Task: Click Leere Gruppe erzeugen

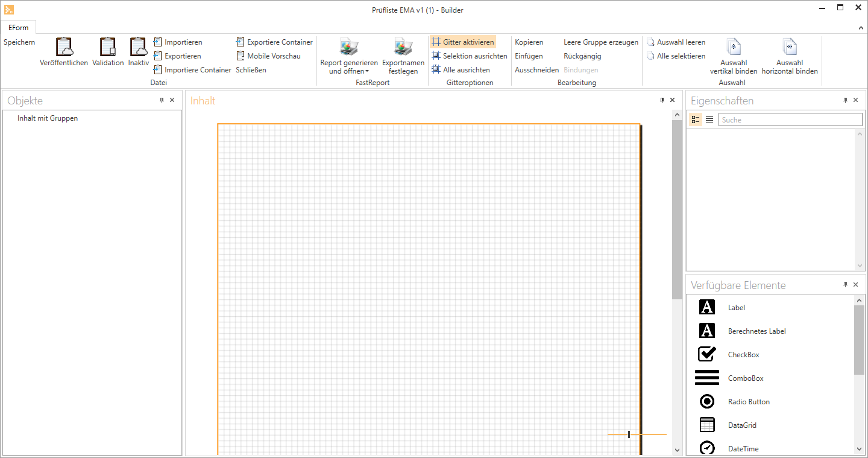Action: 600,42
